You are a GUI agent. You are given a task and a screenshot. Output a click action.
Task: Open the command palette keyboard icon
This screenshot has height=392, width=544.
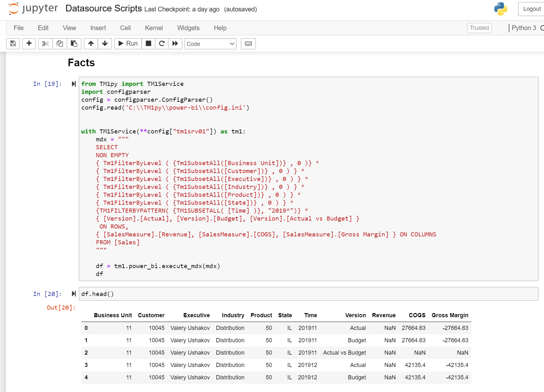tap(248, 44)
